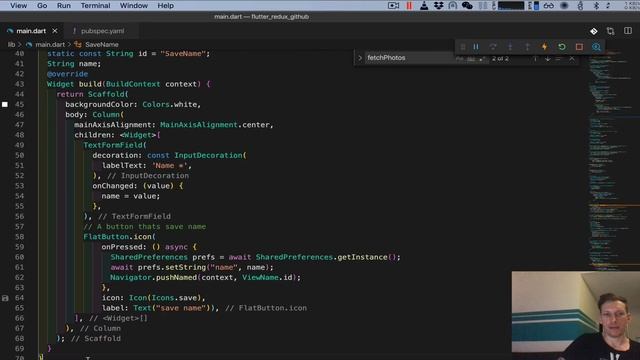Screen dimensions: 640x360
Task: Open the Go menu
Action: (x=42, y=6)
